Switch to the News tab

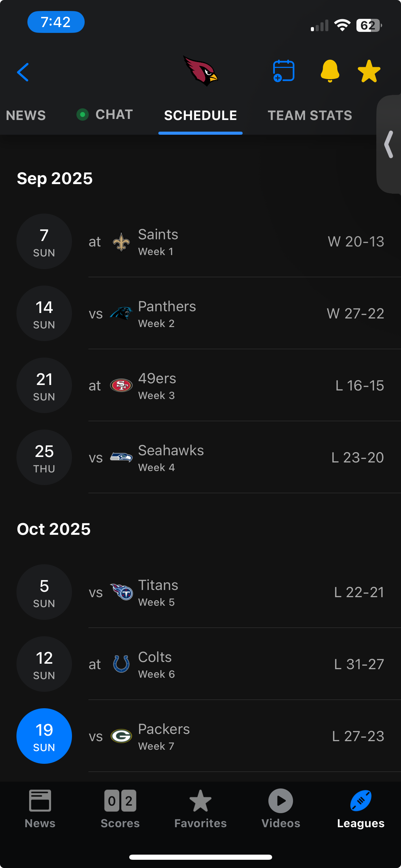[26, 116]
